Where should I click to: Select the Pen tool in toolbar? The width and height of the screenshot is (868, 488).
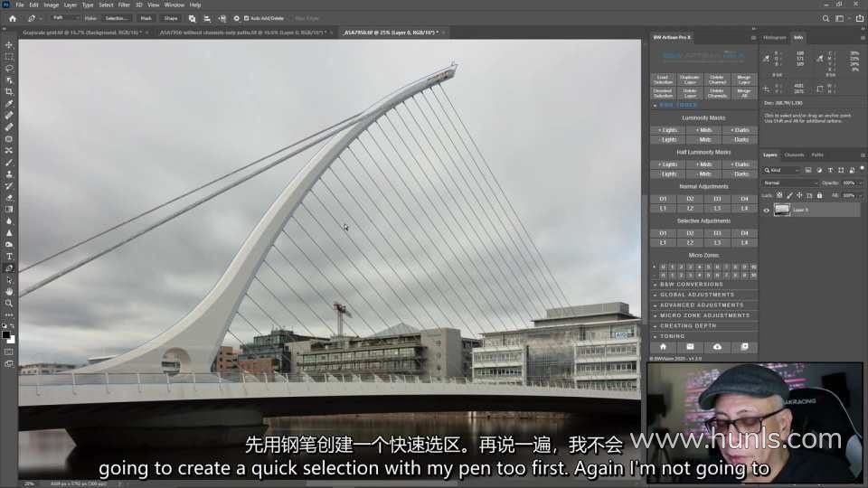point(9,268)
